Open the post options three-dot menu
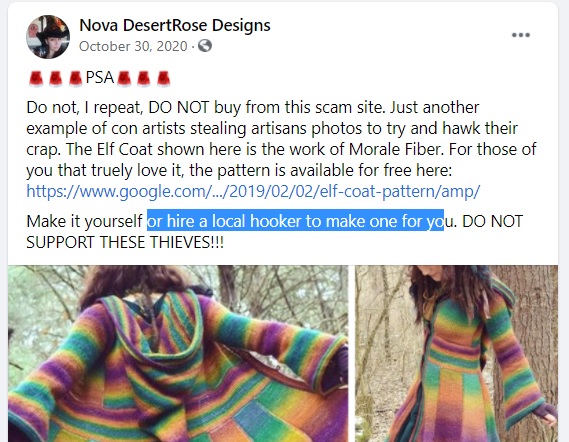Image resolution: width=569 pixels, height=442 pixels. (x=521, y=35)
